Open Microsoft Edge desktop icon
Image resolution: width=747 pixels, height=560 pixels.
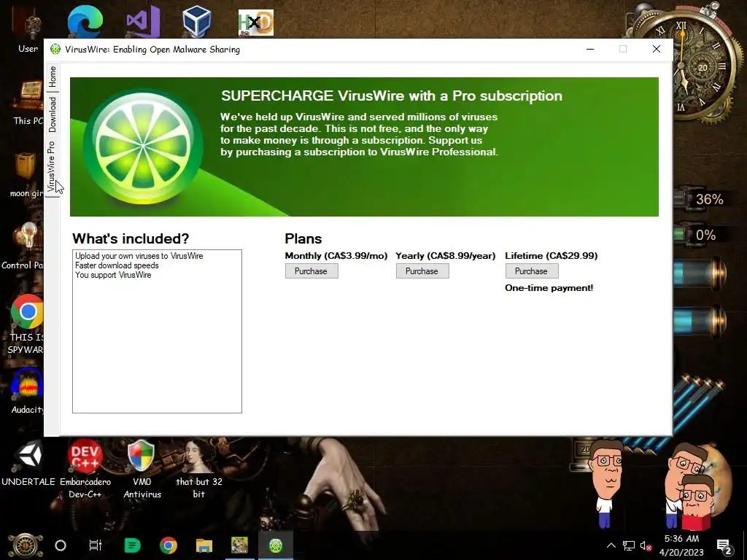pos(85,21)
